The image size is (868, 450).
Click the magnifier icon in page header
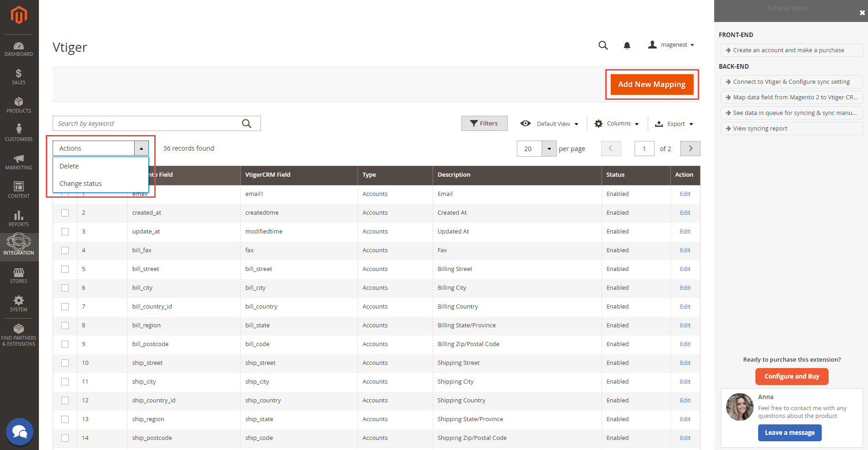(x=603, y=45)
